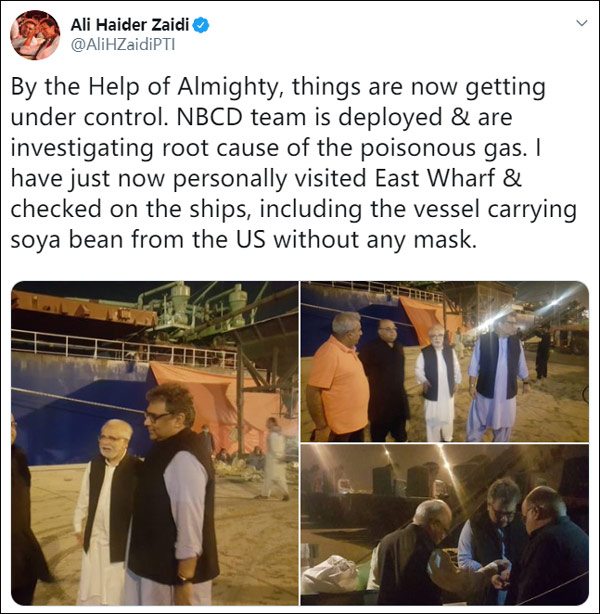View the top-right photo of four men
Screen dimensions: 600x614
click(445, 361)
